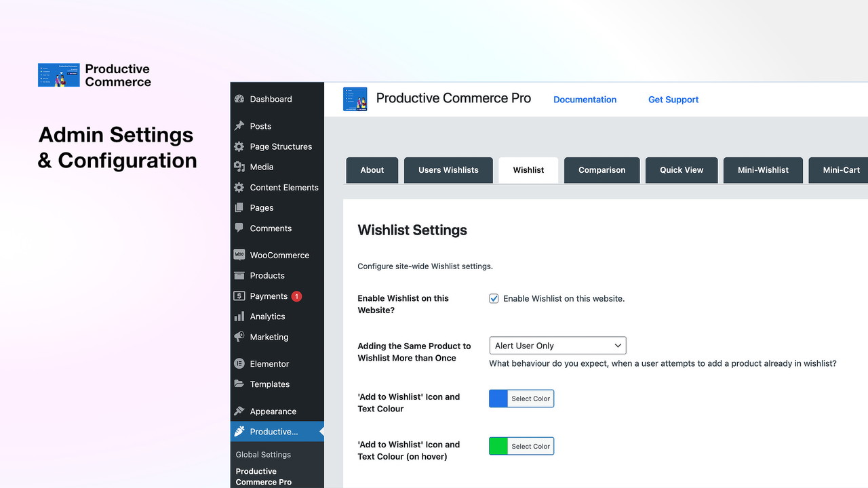Click the Appearance paintbrush icon
The width and height of the screenshot is (868, 488).
pos(239,411)
